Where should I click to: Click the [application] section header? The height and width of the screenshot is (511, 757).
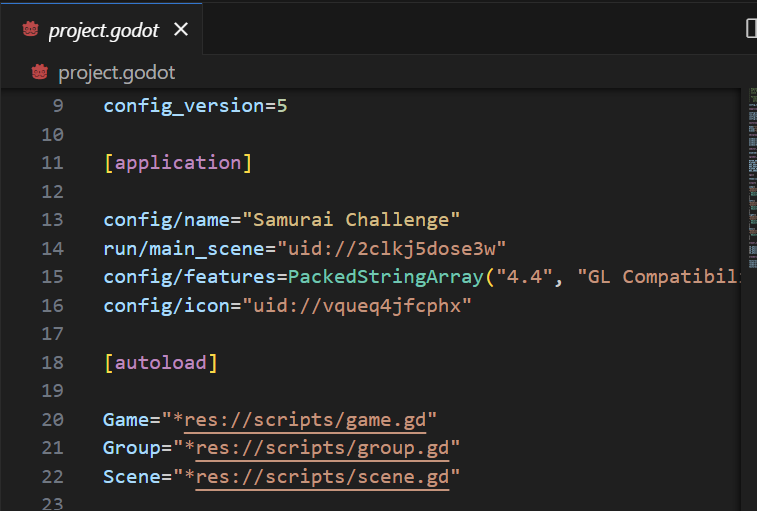coord(178,163)
